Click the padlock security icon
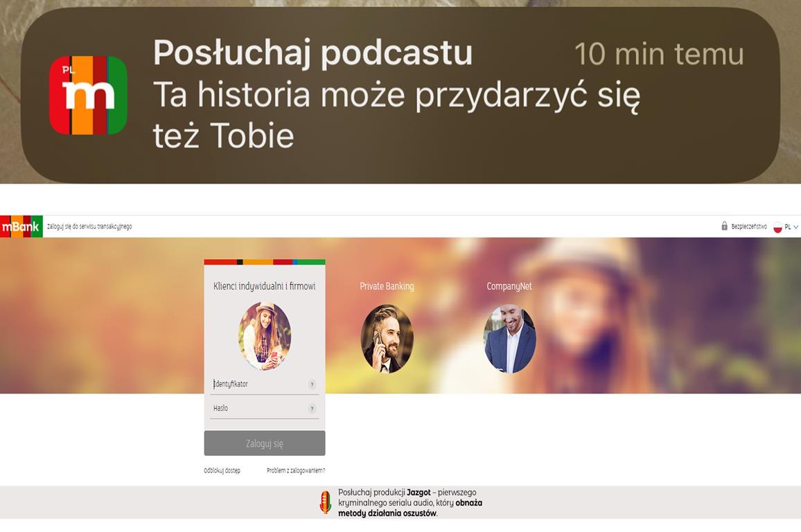 point(724,226)
